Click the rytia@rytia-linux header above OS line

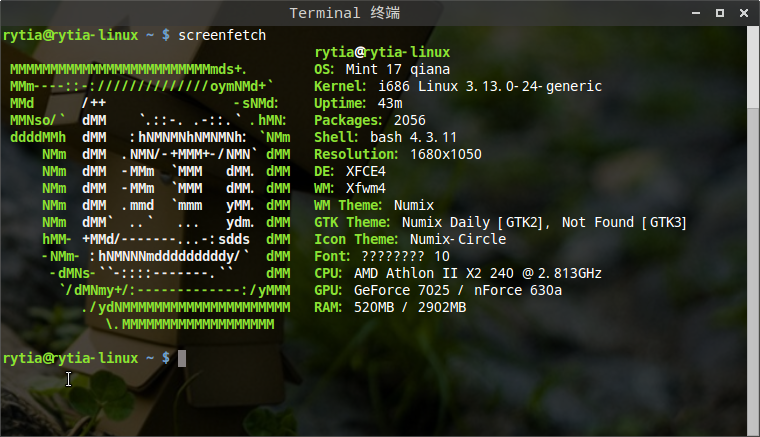point(382,52)
